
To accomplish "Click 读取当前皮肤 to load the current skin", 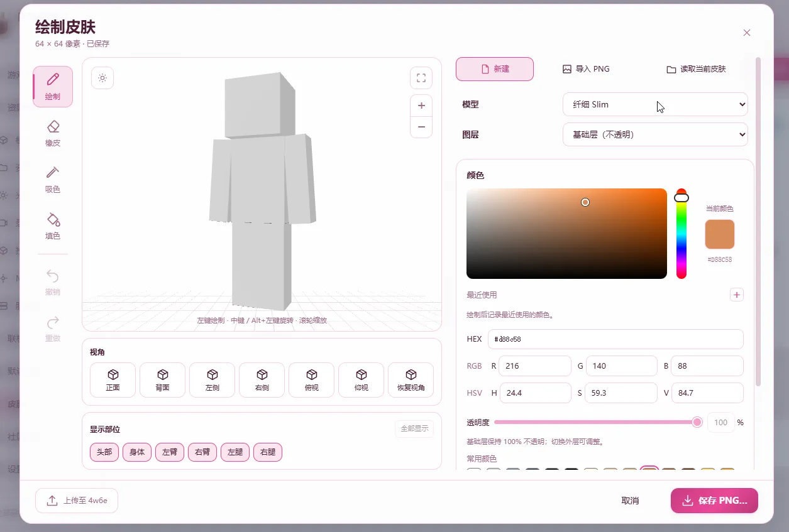I will (x=696, y=69).
